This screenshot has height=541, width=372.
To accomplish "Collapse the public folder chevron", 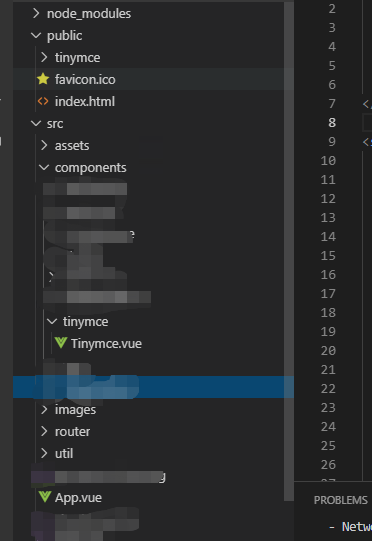I will (x=36, y=35).
